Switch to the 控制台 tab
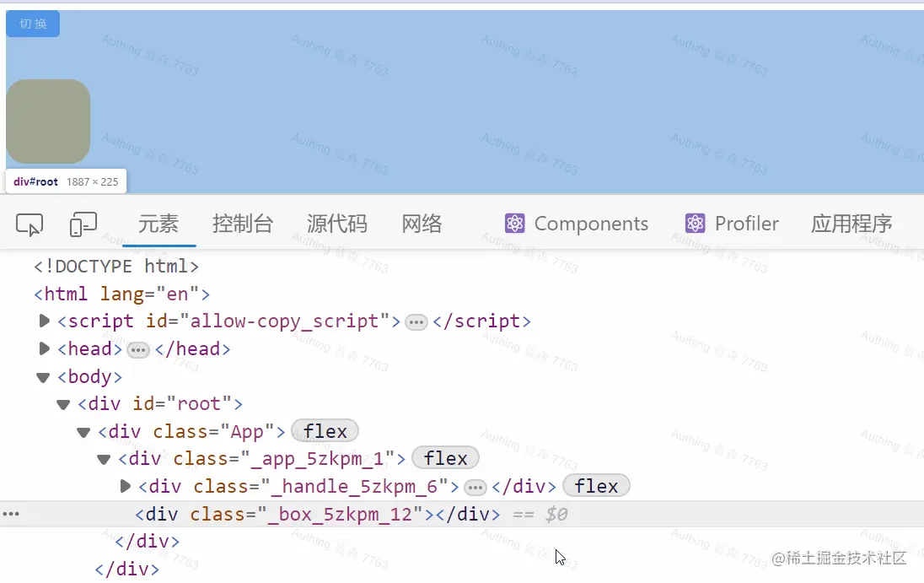Image resolution: width=924 pixels, height=583 pixels. point(243,224)
